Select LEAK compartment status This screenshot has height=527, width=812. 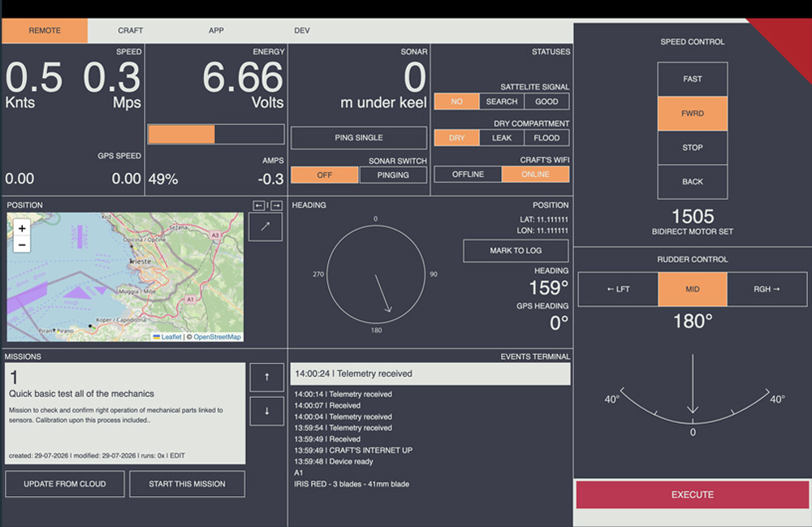(501, 138)
